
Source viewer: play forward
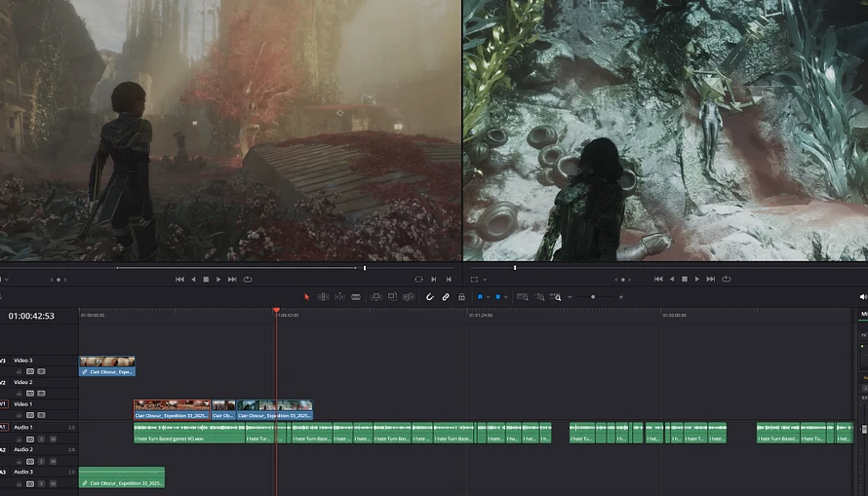click(218, 280)
